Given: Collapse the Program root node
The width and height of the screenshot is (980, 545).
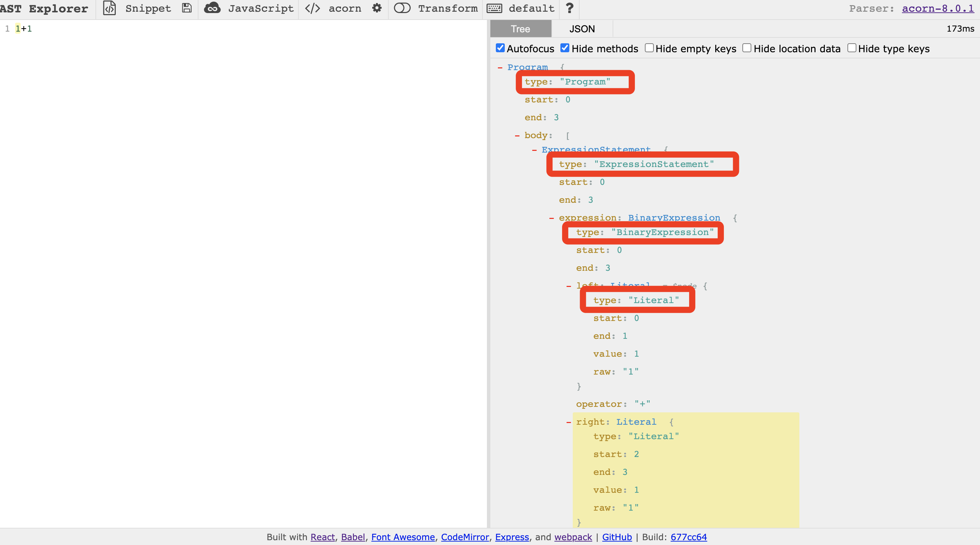Looking at the screenshot, I should pyautogui.click(x=500, y=68).
